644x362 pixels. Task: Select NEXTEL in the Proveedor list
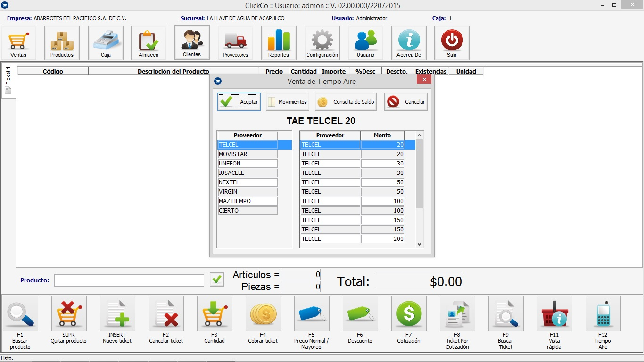point(248,182)
